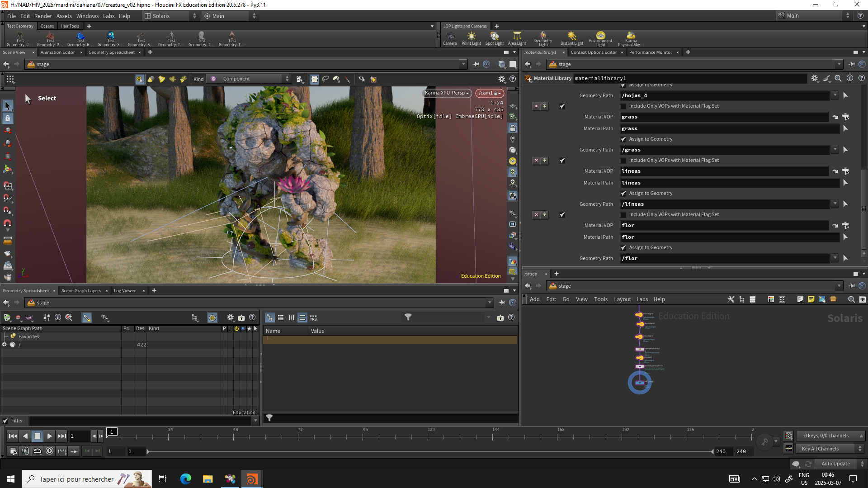Click frame 96 on the timeline
Viewport: 868px width, 488px height.
(365, 436)
